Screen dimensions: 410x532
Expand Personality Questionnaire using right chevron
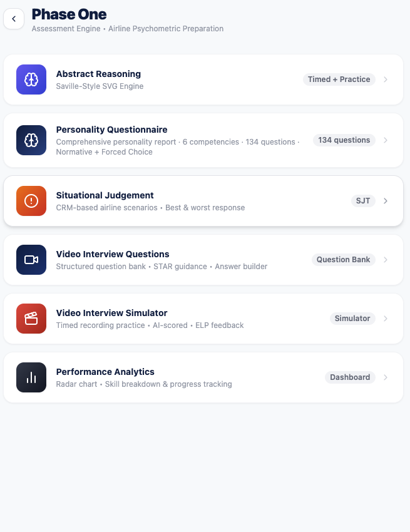pos(386,140)
